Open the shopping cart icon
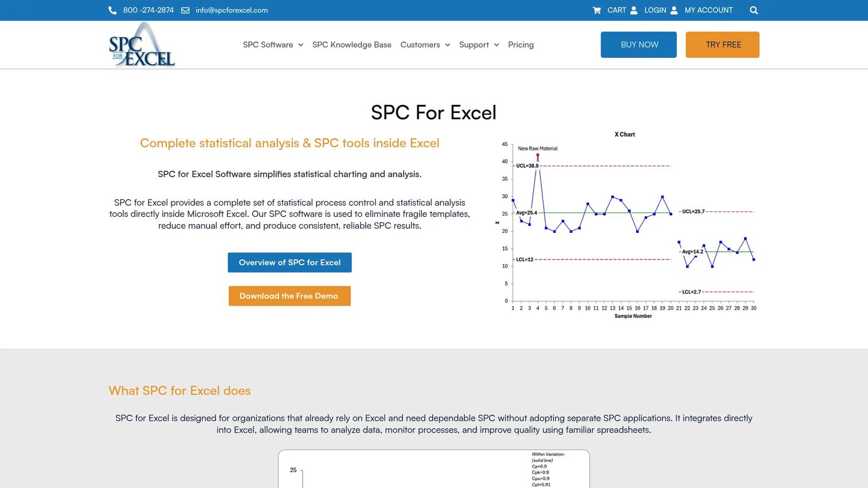Screen dimensions: 868x488 point(597,10)
